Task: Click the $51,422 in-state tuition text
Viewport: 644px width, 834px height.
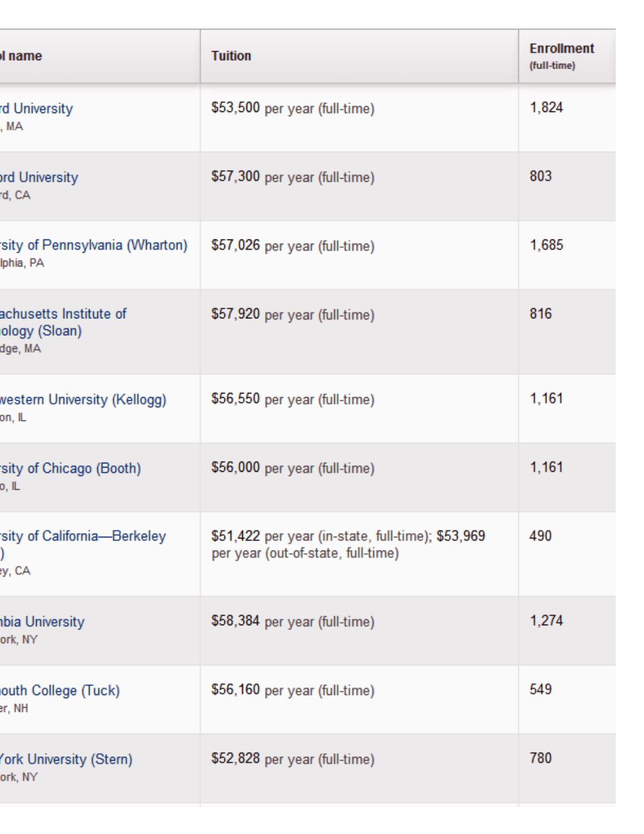Action: 235,536
